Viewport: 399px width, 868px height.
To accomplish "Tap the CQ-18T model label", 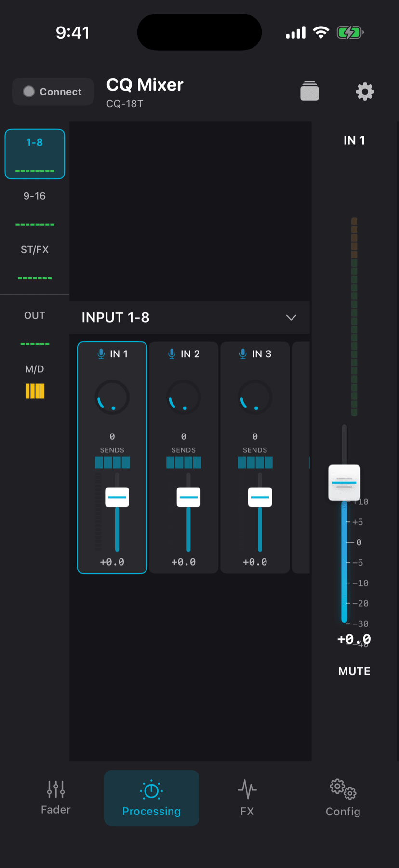I will coord(125,104).
